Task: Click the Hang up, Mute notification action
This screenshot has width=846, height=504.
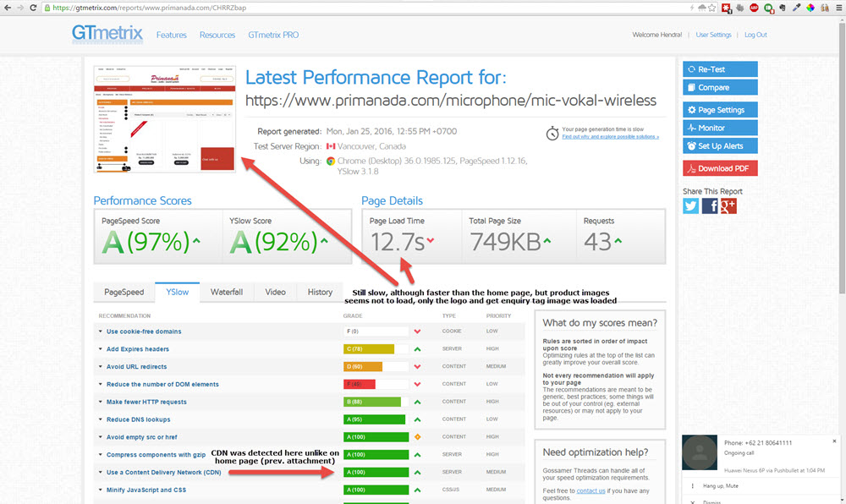Action: pos(720,485)
